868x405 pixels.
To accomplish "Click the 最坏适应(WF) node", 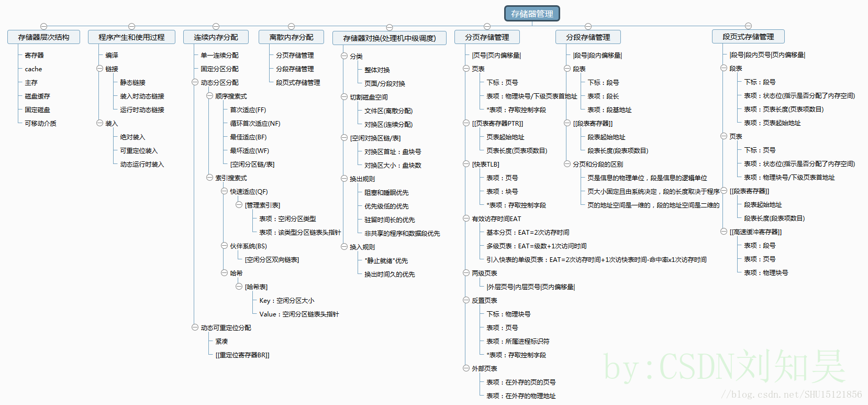I will click(249, 150).
